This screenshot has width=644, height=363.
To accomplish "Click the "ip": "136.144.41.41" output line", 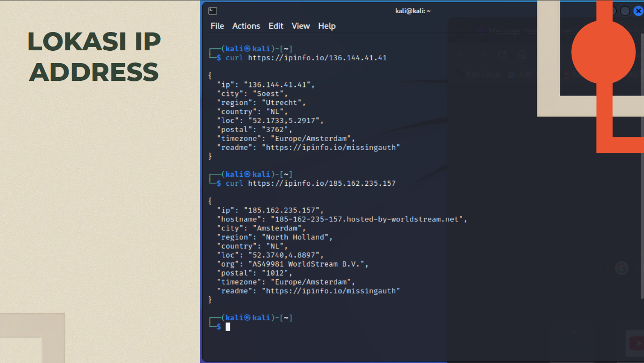I will [266, 85].
